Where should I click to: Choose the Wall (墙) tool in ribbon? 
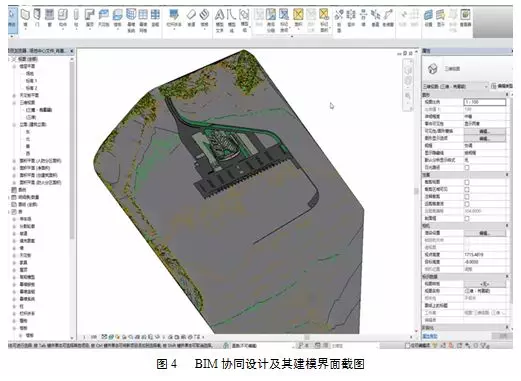coord(25,18)
